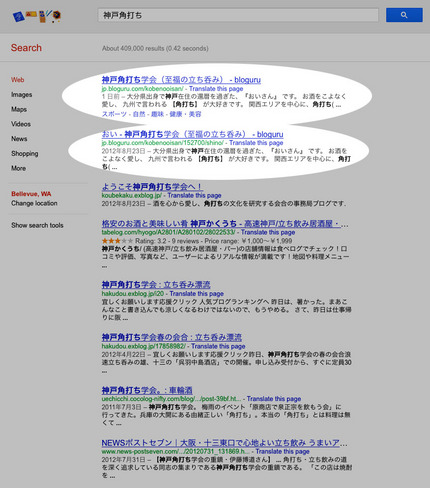Open the 格安のお酒と美味しい肴 tabelog result
The image size is (430, 488).
coord(225,224)
